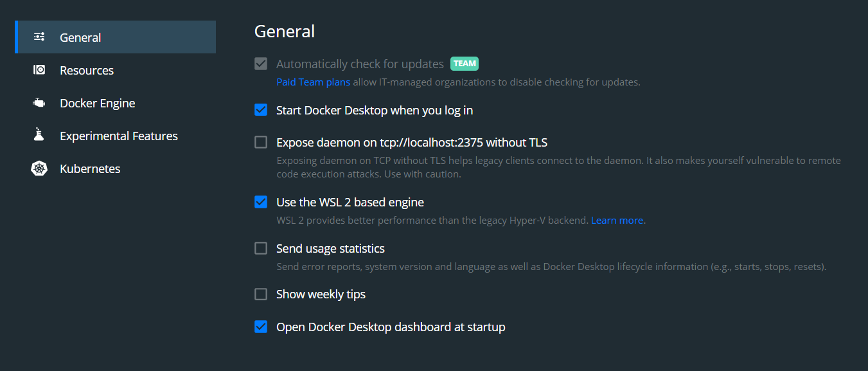Image resolution: width=868 pixels, height=371 pixels.
Task: Open the Docker Engine whale icon
Action: [39, 102]
